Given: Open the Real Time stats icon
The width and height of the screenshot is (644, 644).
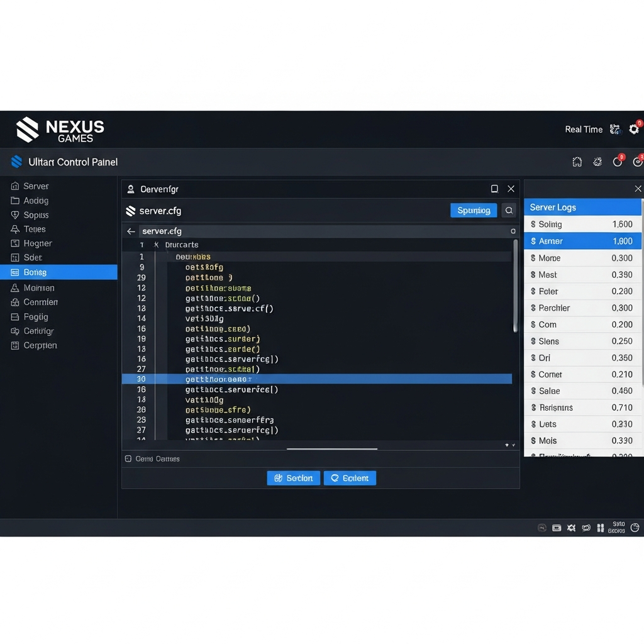Looking at the screenshot, I should point(615,129).
